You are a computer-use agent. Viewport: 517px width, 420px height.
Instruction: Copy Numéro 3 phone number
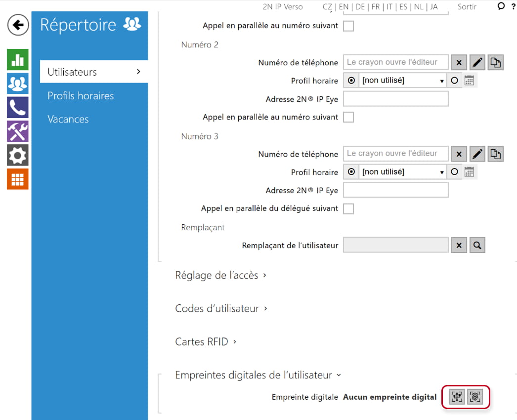[x=496, y=154]
